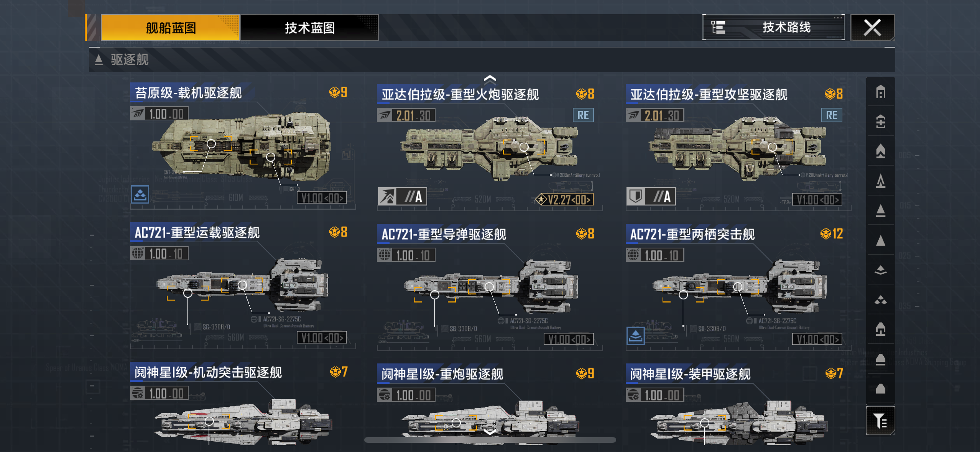Select the top ship-class icon in right sidebar

[x=880, y=92]
